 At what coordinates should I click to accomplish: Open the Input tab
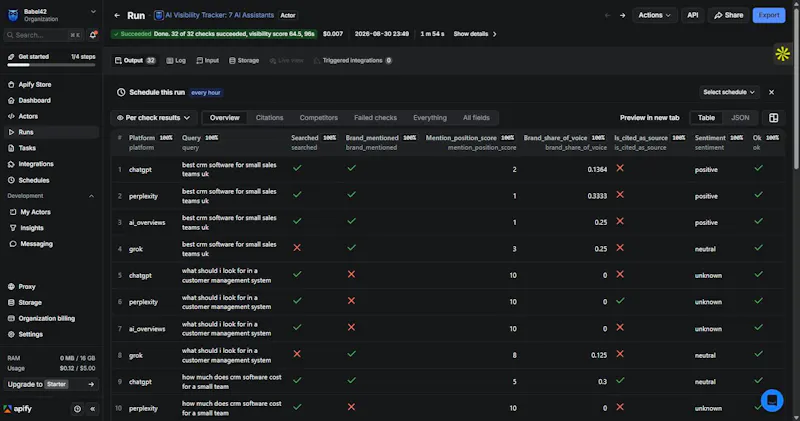point(208,60)
